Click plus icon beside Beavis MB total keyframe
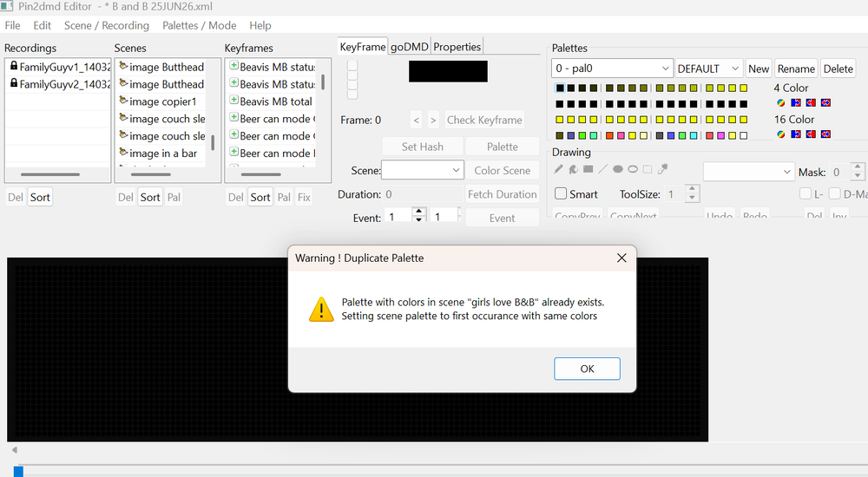 click(x=234, y=101)
